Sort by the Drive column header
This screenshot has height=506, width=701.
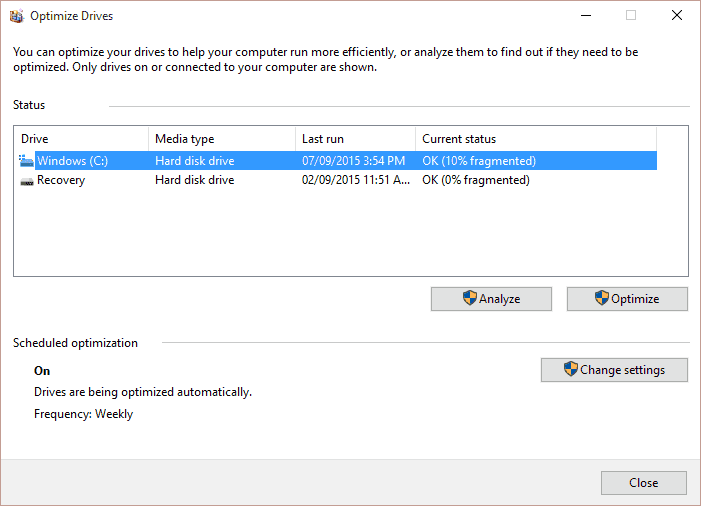click(x=81, y=139)
